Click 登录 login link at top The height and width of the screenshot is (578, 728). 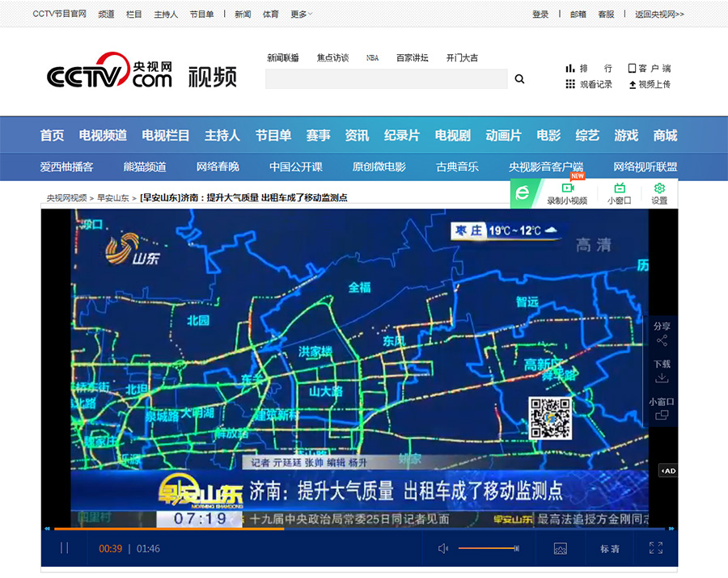tap(540, 14)
